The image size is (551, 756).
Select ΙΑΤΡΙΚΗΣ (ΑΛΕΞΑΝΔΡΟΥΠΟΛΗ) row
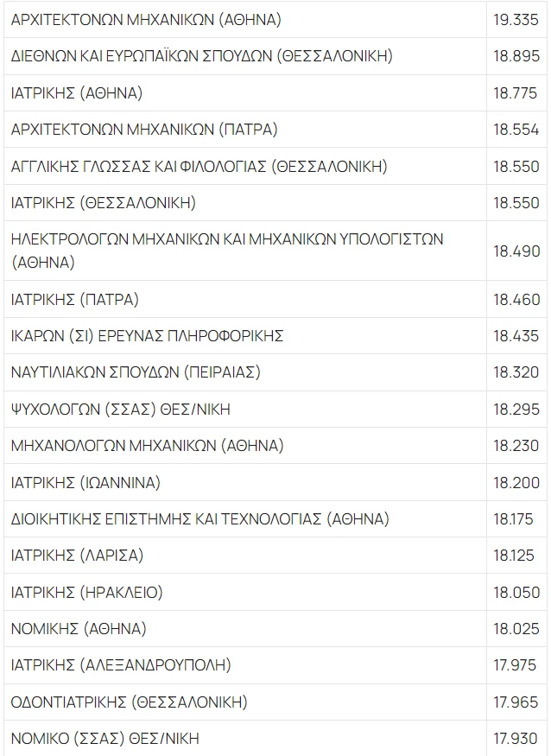pos(121,665)
